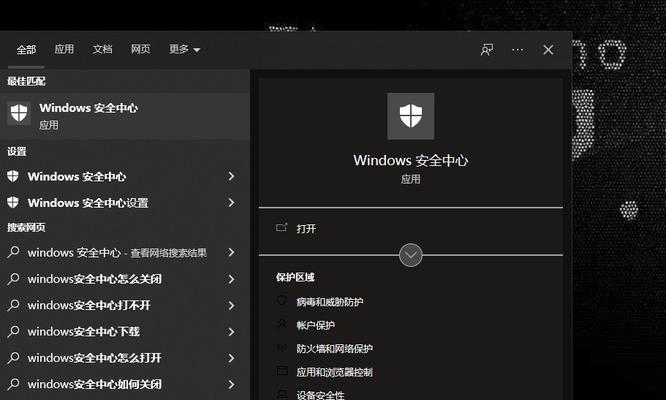Click 打开 to launch the app
Viewport: 666px width, 400px height.
point(306,229)
